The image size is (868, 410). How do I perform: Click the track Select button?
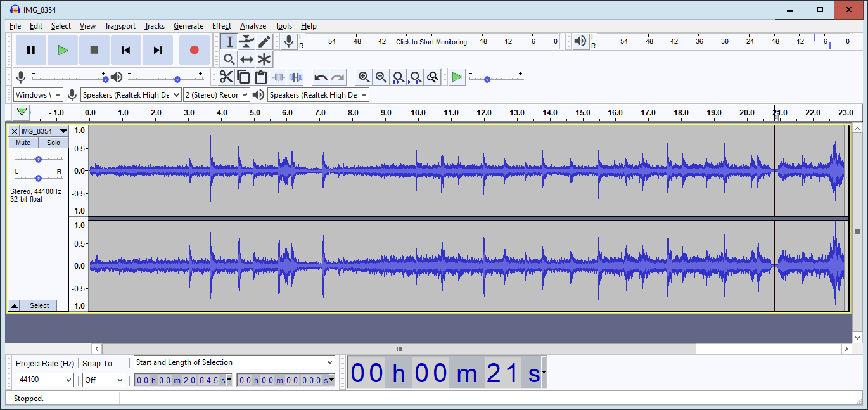(x=39, y=305)
